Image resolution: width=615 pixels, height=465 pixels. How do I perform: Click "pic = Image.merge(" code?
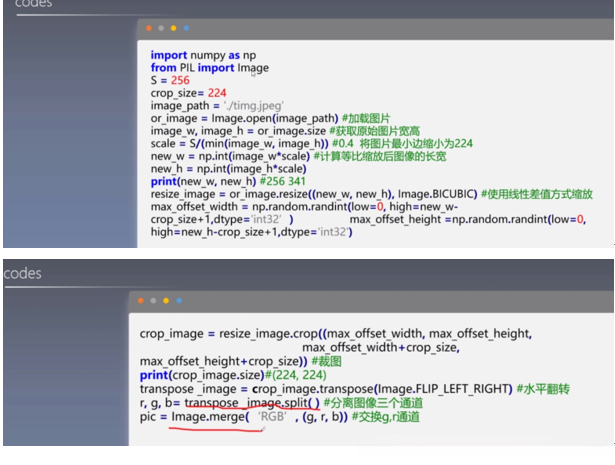194,417
